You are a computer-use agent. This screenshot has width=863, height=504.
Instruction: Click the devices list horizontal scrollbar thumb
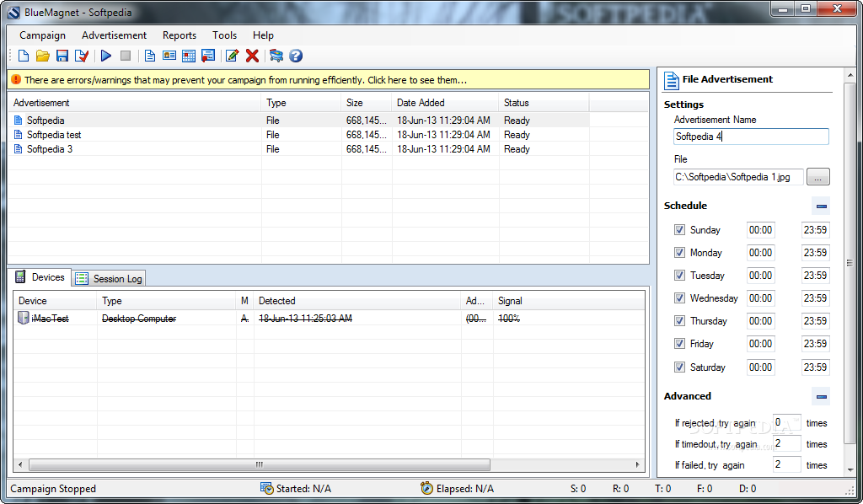pos(260,465)
